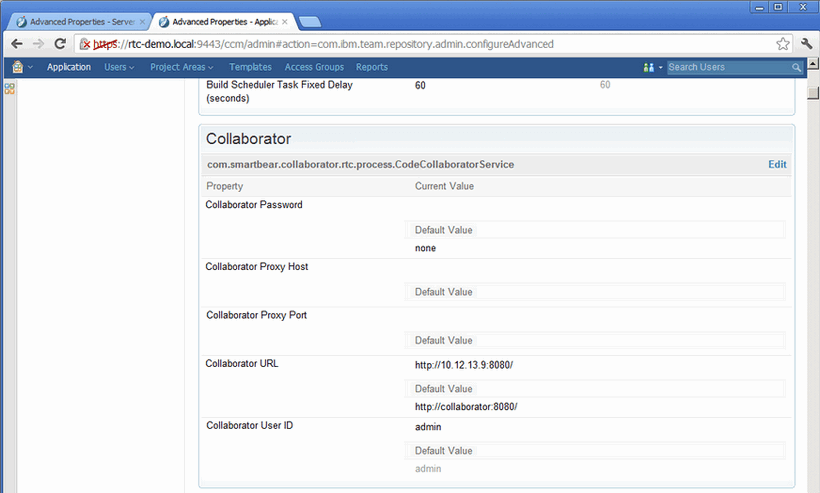Screen dimensions: 820x493
Task: Go to Access Groups
Action: point(314,67)
